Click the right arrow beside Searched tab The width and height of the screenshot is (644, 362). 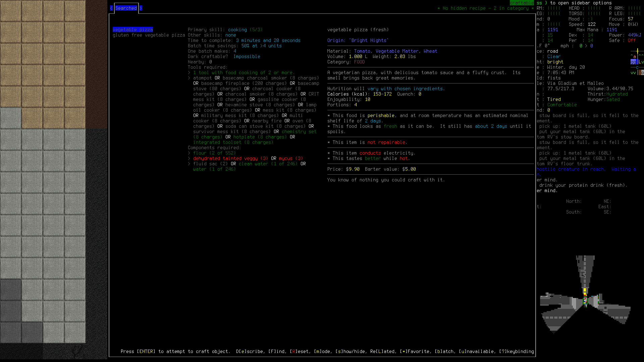tap(141, 8)
